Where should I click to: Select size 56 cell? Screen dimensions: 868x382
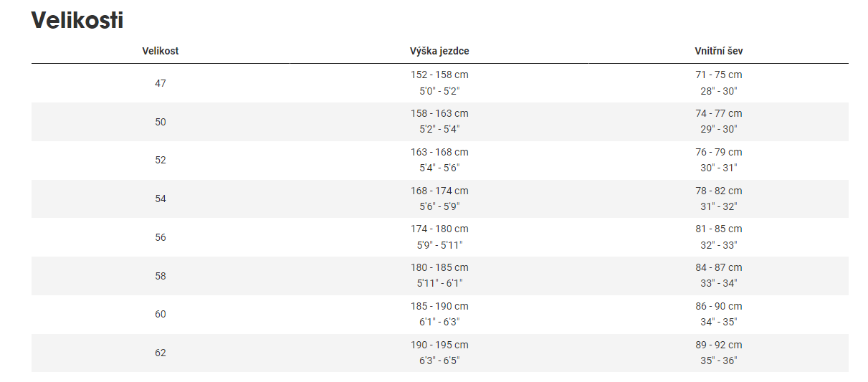click(160, 237)
